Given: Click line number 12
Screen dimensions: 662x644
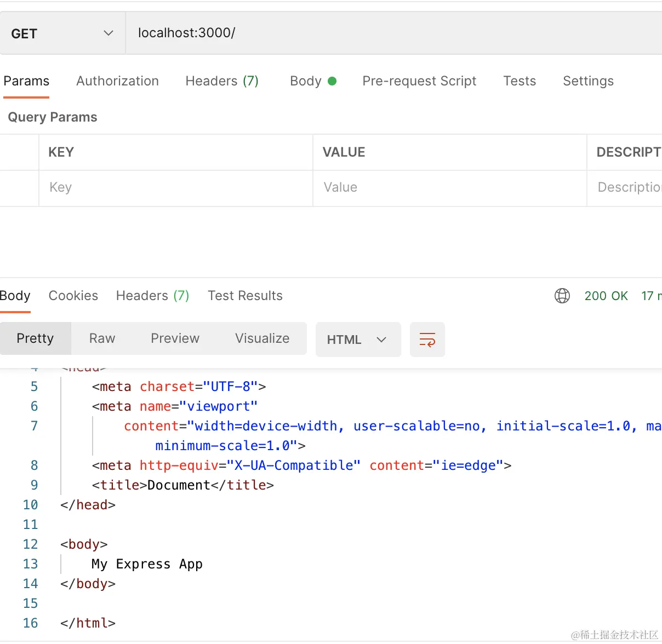Looking at the screenshot, I should pos(31,544).
